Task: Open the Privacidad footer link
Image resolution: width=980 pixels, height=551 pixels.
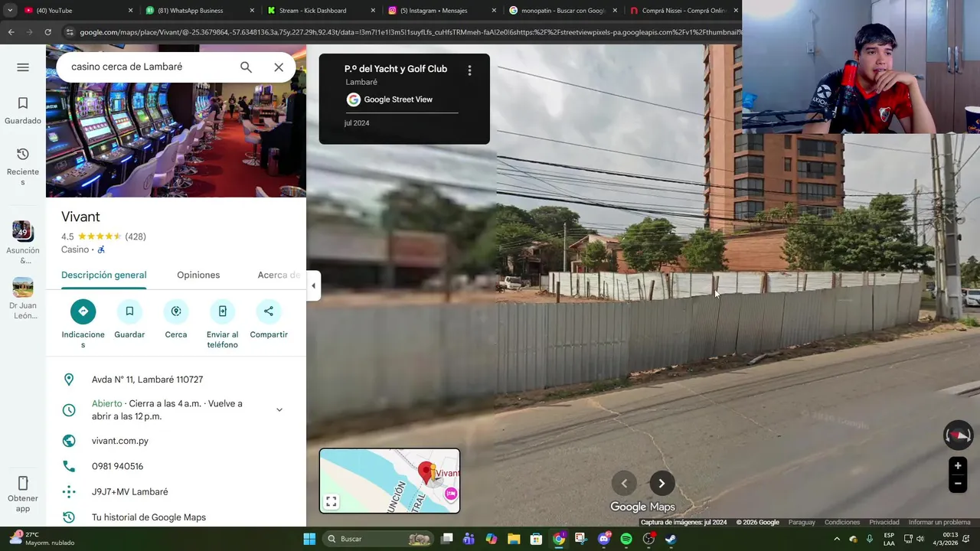Action: [x=884, y=523]
